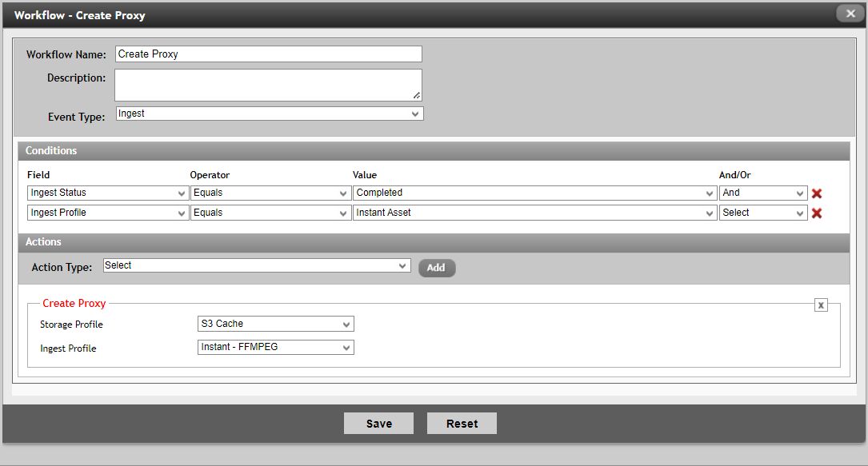Delete the Ingest Status condition row
868x466 pixels.
[x=817, y=193]
